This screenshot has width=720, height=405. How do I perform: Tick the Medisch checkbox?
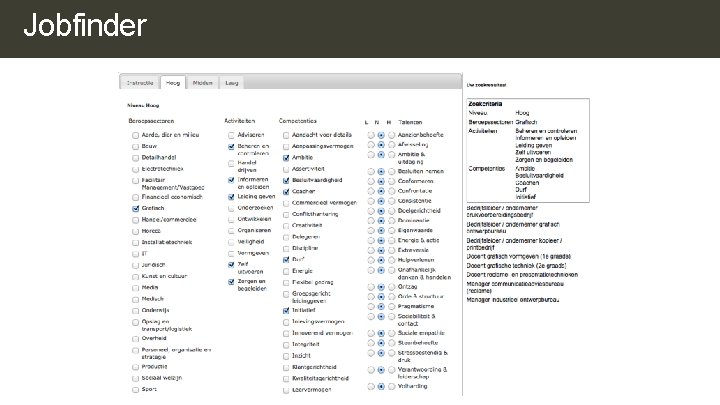(135, 299)
